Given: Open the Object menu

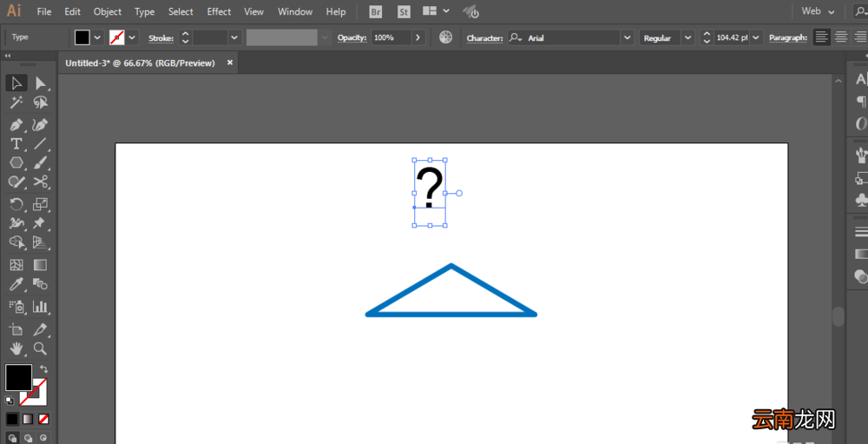Looking at the screenshot, I should [x=108, y=11].
